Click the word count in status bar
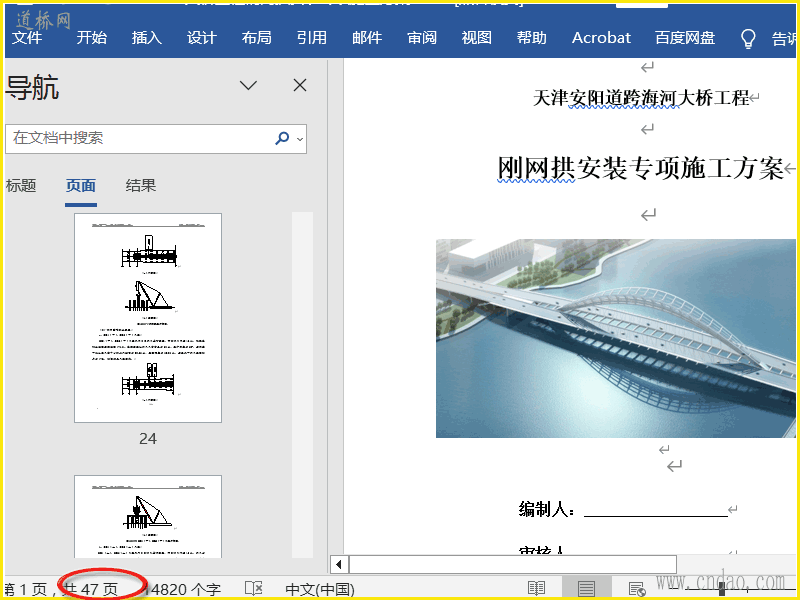Viewport: 800px width, 600px height. click(x=185, y=589)
